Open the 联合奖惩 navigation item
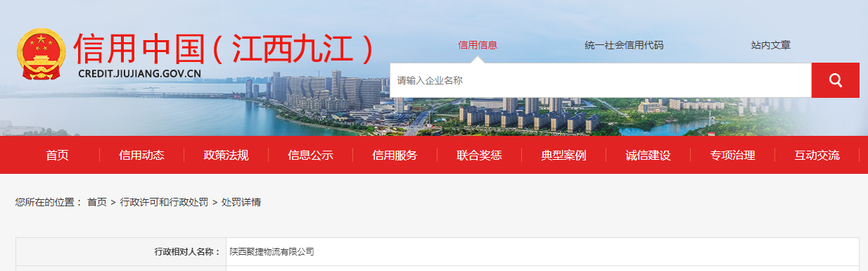868x271 pixels. click(x=479, y=156)
